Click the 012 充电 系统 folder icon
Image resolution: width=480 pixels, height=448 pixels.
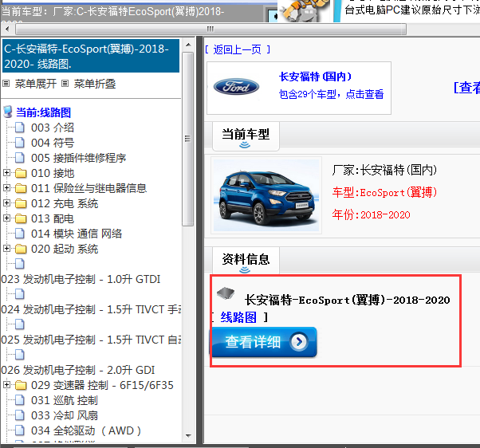21,203
